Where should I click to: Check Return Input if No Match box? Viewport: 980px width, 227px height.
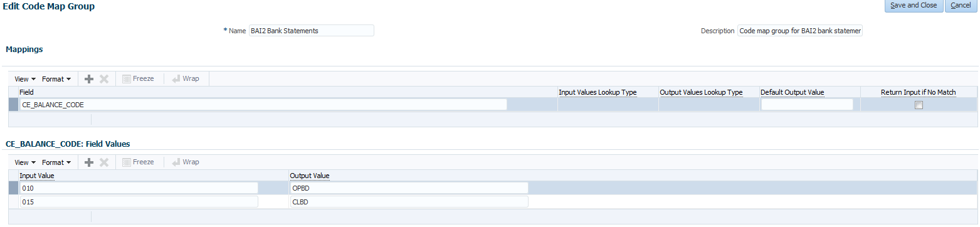click(x=919, y=105)
